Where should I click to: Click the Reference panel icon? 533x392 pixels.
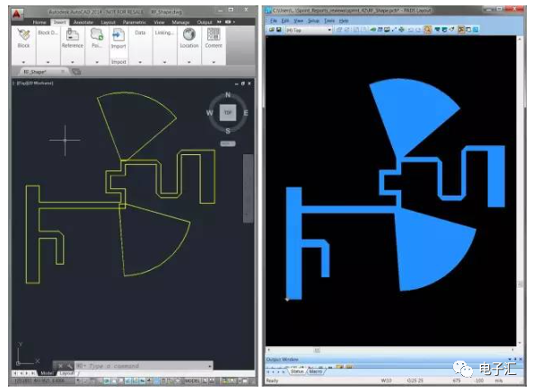[73, 35]
